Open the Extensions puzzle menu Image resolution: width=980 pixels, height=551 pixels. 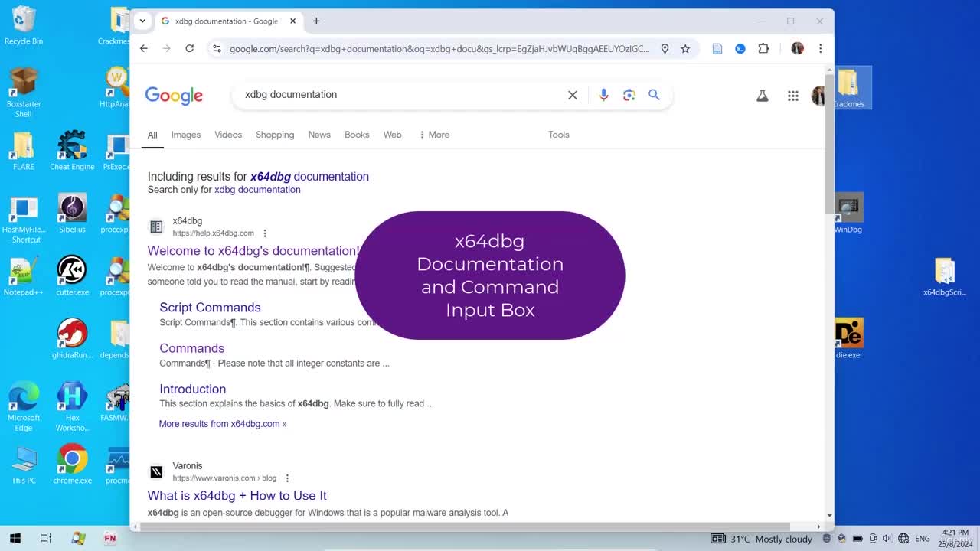pyautogui.click(x=763, y=48)
